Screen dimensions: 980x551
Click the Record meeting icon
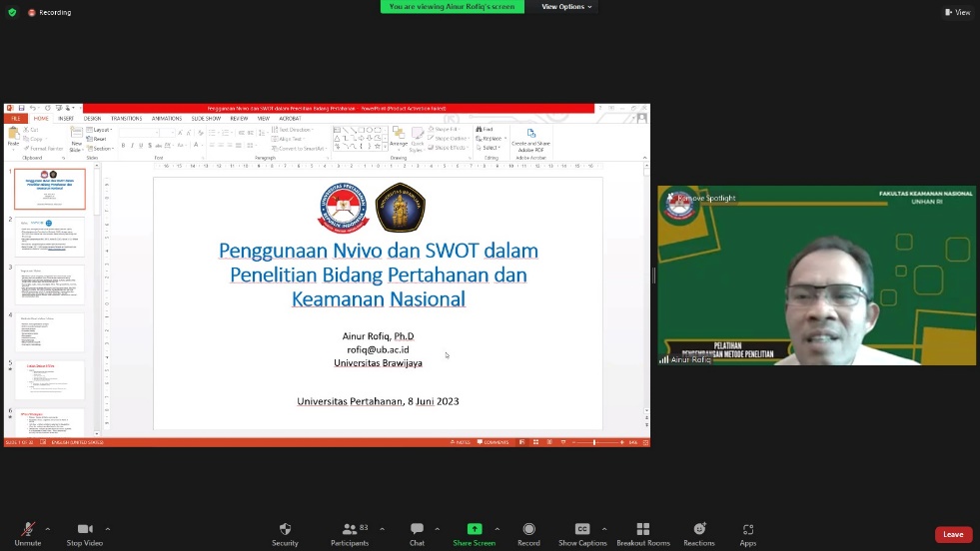click(x=528, y=529)
